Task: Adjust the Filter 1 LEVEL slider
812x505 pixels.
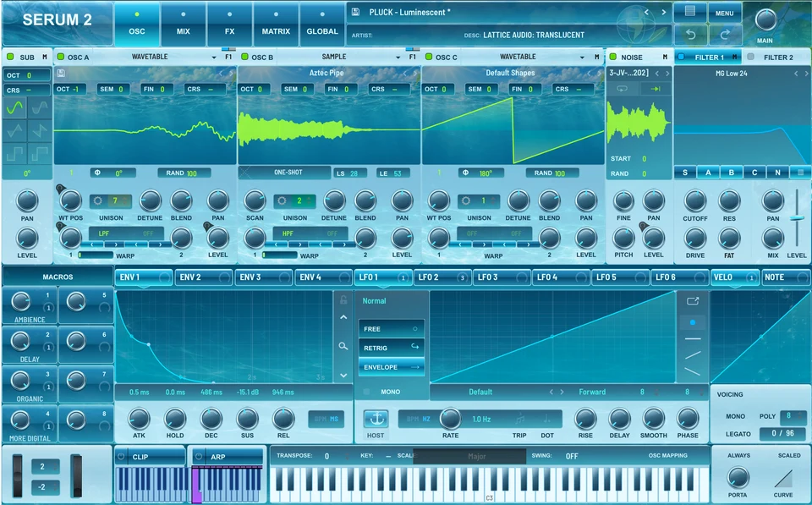Action: click(797, 218)
